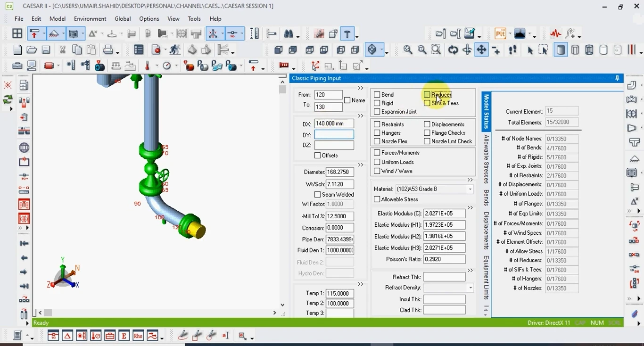The height and width of the screenshot is (346, 644).
Task: Enable the Restraints checkbox
Action: pos(377,124)
